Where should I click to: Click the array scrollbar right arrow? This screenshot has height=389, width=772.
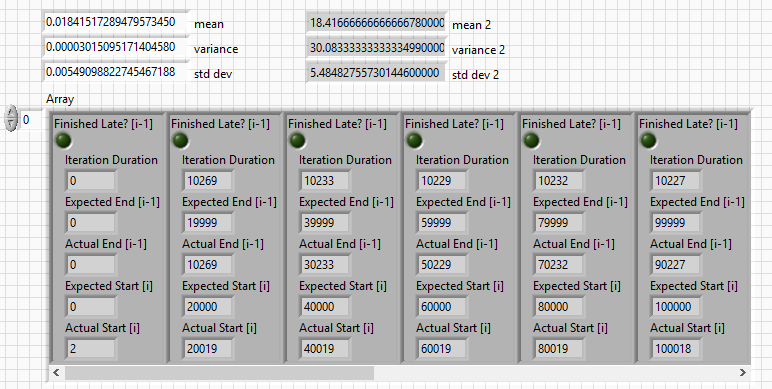pyautogui.click(x=743, y=373)
